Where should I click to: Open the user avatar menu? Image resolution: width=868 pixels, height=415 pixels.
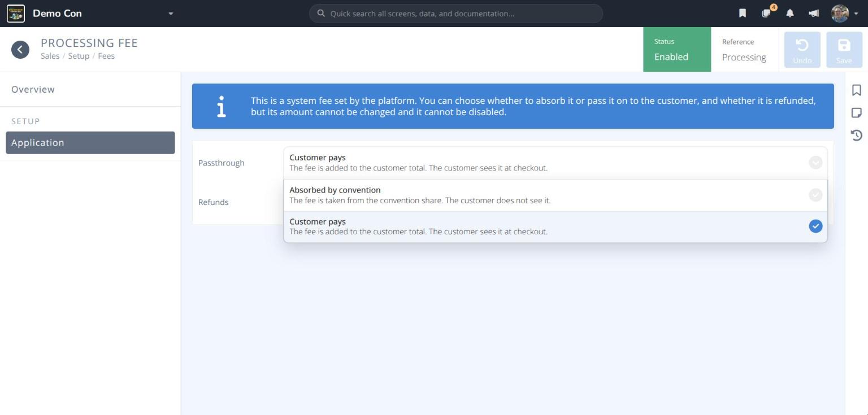click(x=844, y=14)
